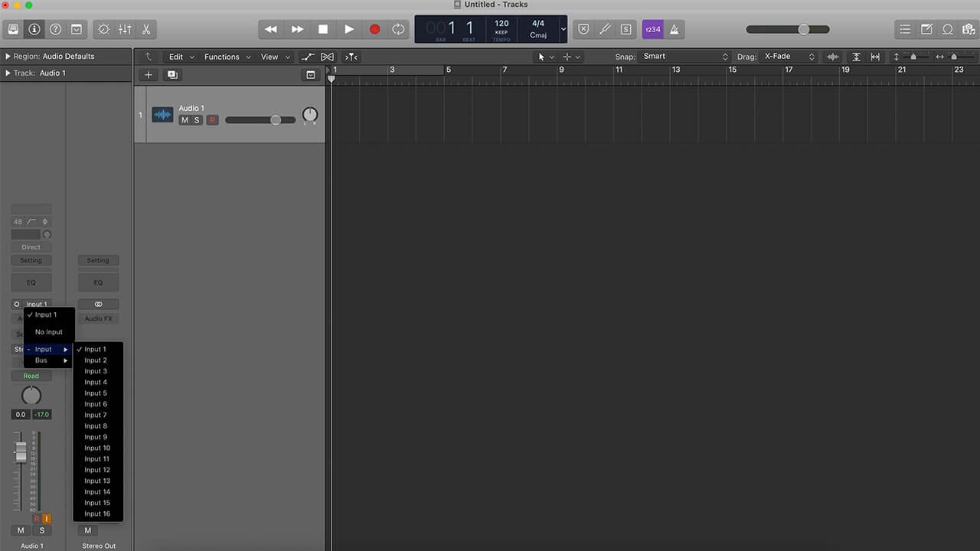Toggle the purple 1234 count-in button
The width and height of the screenshot is (980, 551).
coord(652,29)
